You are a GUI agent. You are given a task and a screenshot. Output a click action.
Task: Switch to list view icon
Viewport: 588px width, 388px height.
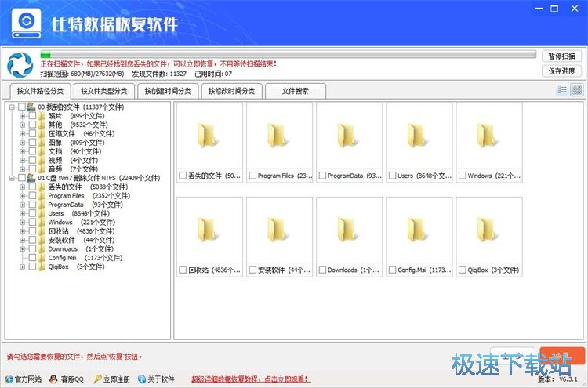click(562, 90)
